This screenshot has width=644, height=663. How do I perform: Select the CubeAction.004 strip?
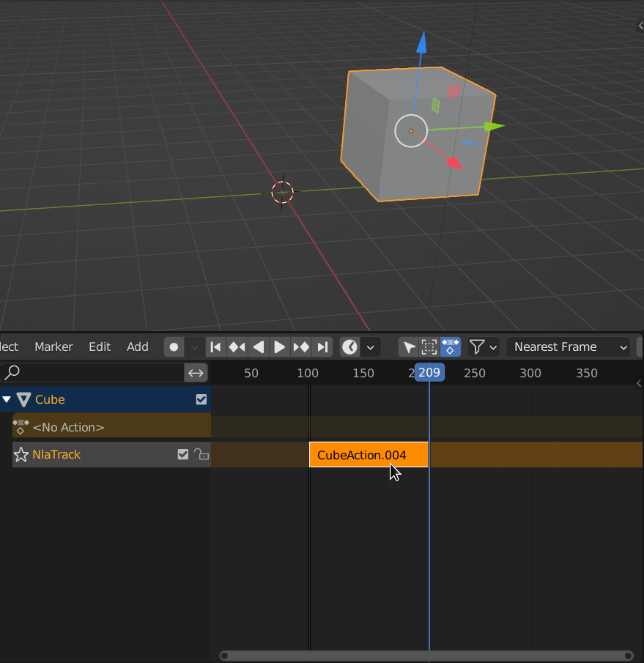click(365, 454)
